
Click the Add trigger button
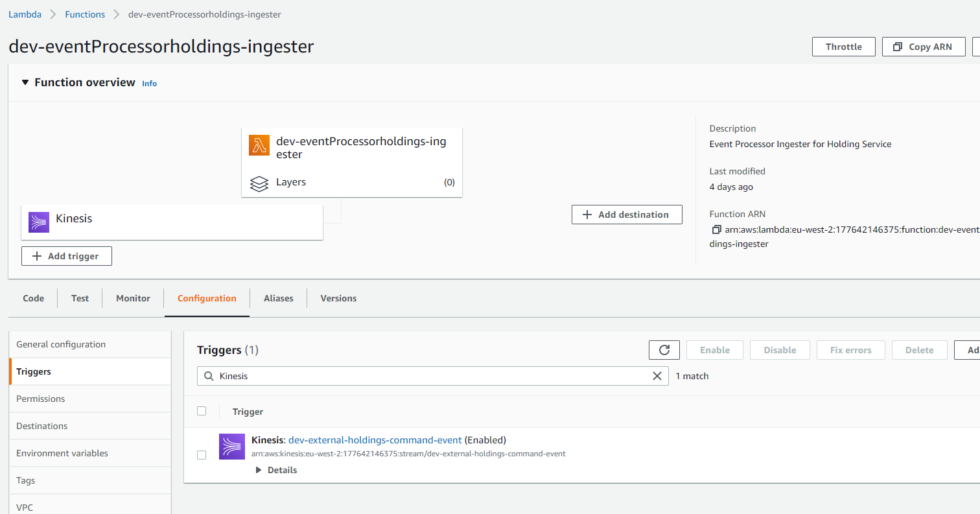coord(67,256)
